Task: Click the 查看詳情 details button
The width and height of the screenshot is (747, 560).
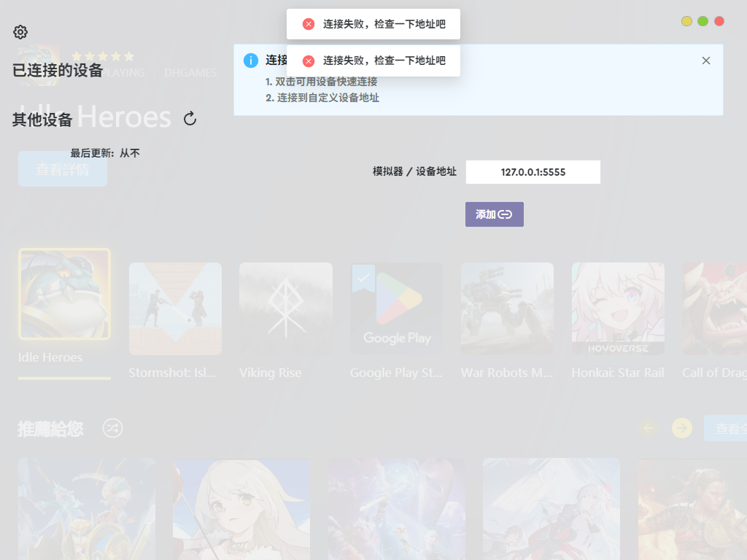Action: pyautogui.click(x=63, y=169)
